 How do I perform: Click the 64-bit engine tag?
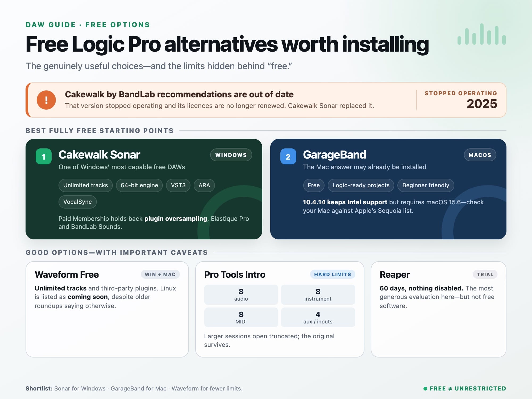(139, 185)
